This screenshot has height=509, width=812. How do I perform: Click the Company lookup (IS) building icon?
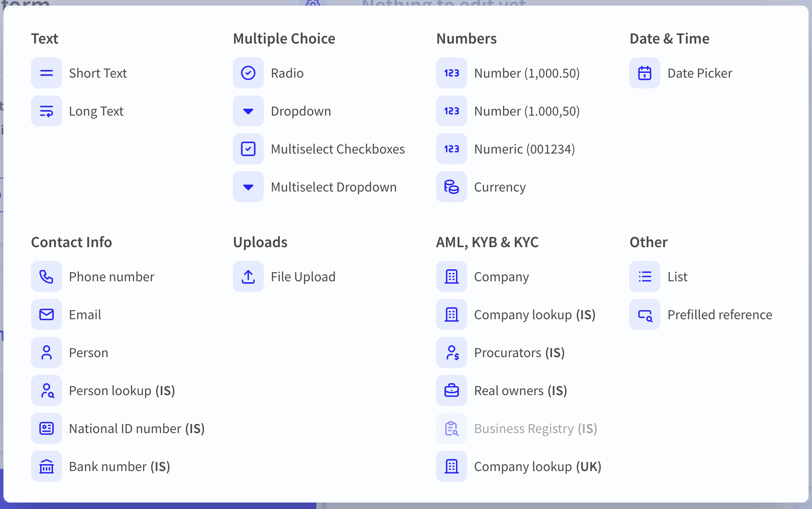(452, 314)
